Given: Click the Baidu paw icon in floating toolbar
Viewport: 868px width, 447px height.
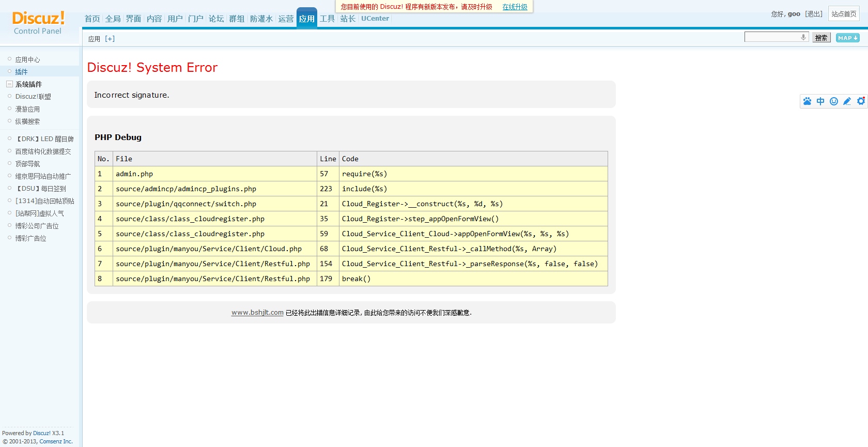Looking at the screenshot, I should click(x=807, y=101).
